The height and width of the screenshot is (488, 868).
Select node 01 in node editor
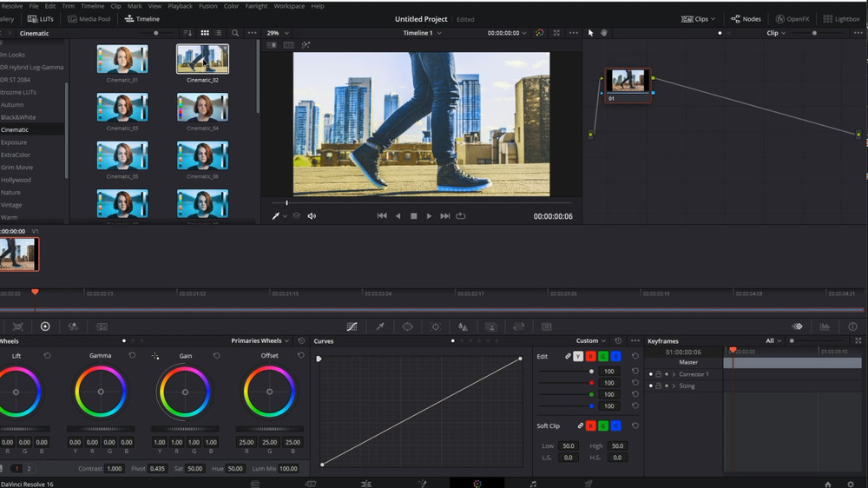pos(628,85)
